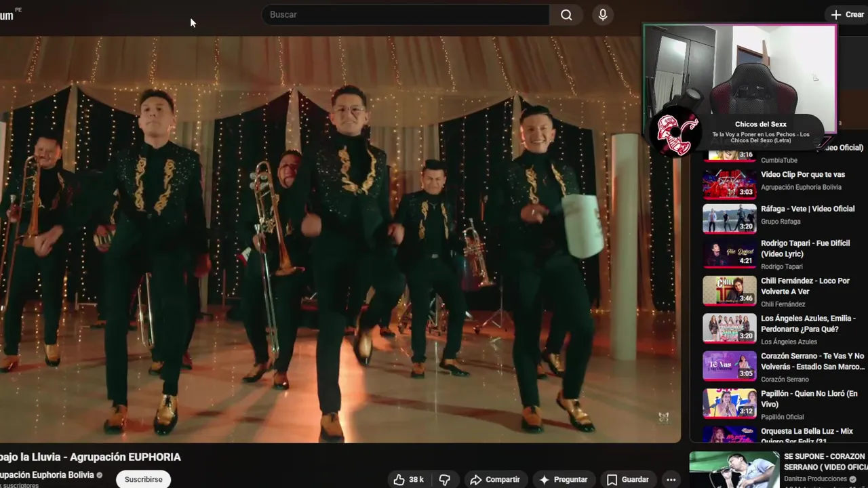Open thumbnail of Chili Fernández Loco Por Volverte

pos(730,291)
